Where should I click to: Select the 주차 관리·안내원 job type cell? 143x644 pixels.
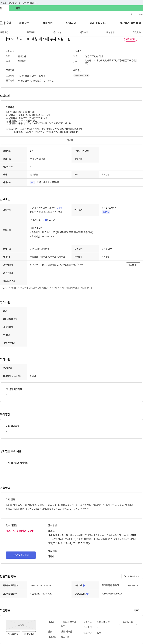click(x=37, y=159)
